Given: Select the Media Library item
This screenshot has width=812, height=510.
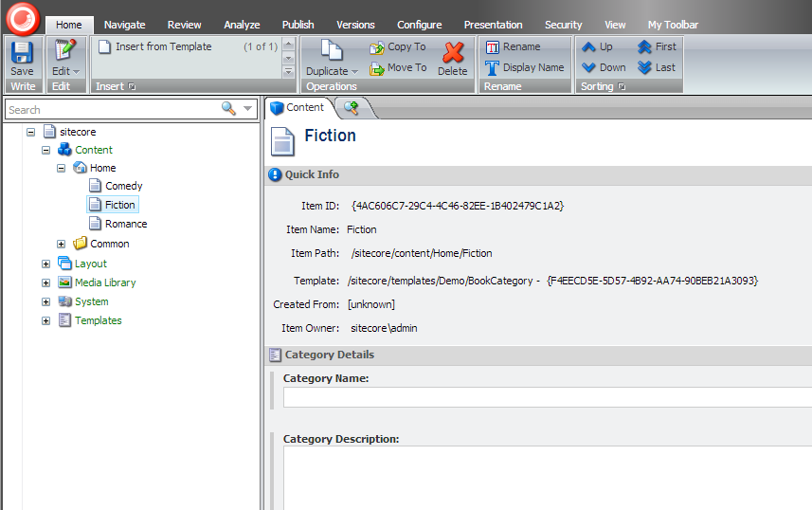Looking at the screenshot, I should 98,282.
